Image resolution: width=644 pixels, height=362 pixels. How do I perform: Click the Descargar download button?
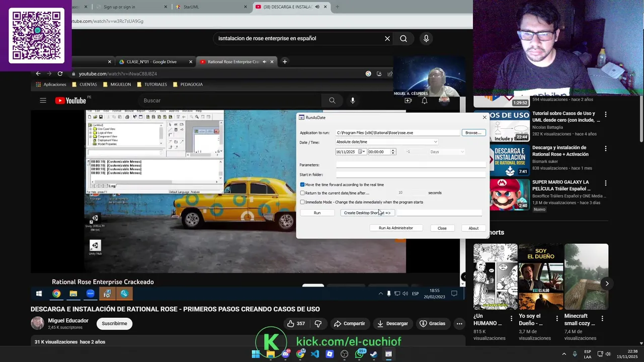coord(392,324)
